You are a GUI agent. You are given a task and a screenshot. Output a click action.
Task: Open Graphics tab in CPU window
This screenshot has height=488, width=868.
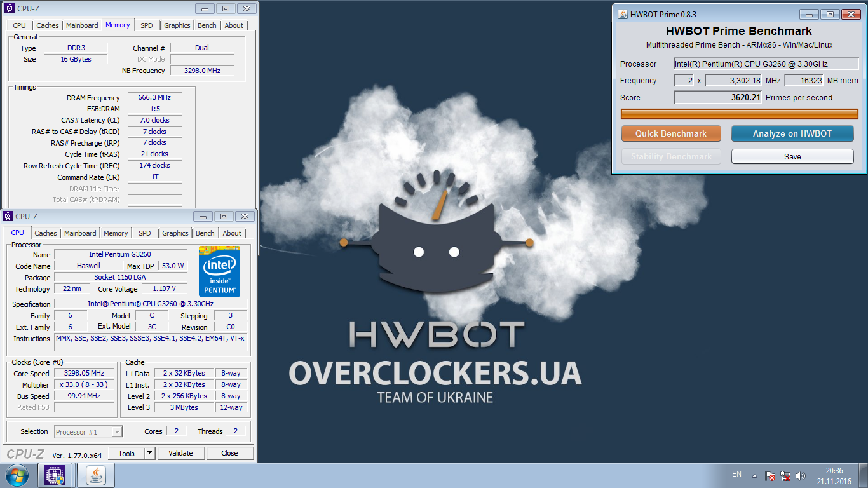[175, 233]
